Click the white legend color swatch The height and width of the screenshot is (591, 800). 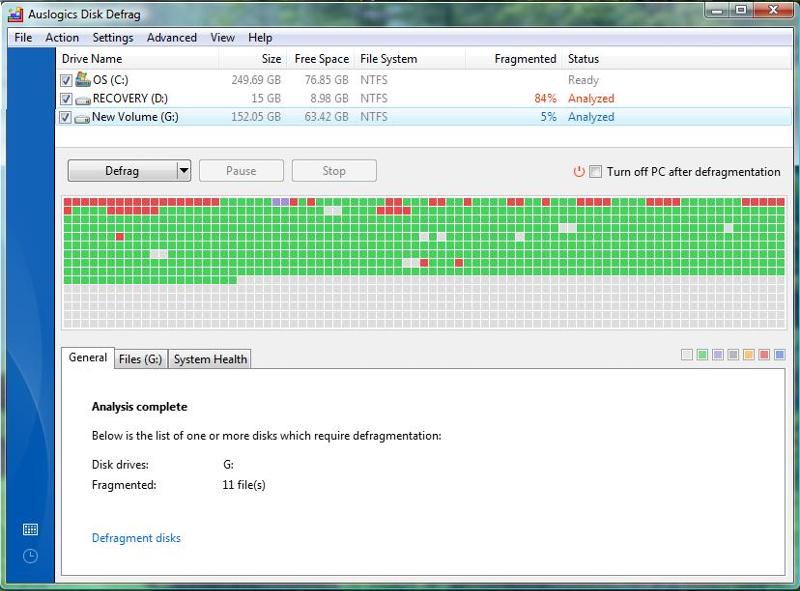coord(687,355)
